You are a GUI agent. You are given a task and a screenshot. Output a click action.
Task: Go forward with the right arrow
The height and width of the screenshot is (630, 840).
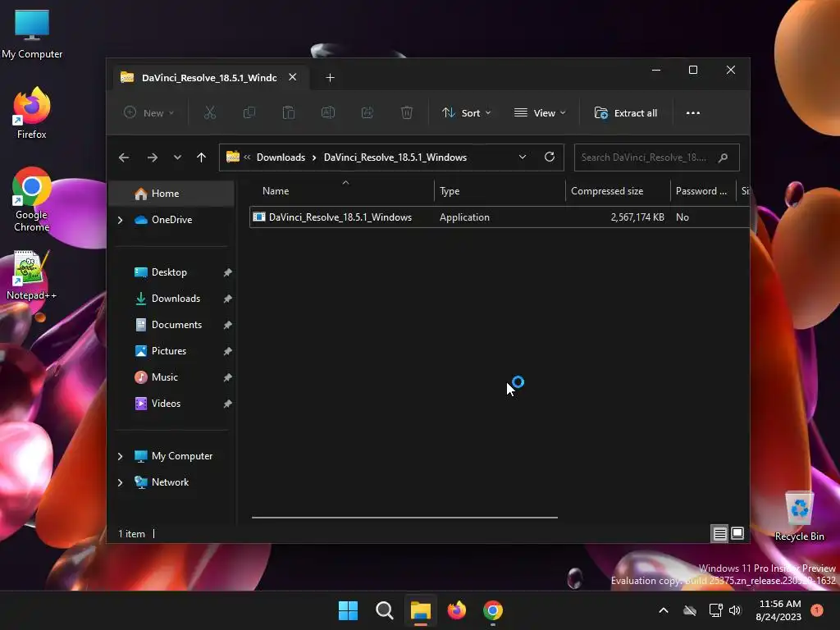point(152,157)
